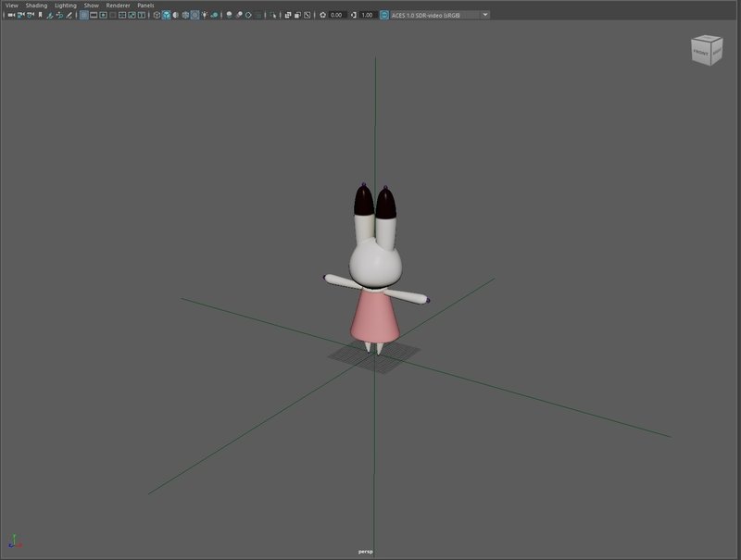Click the persp camera label

click(365, 552)
